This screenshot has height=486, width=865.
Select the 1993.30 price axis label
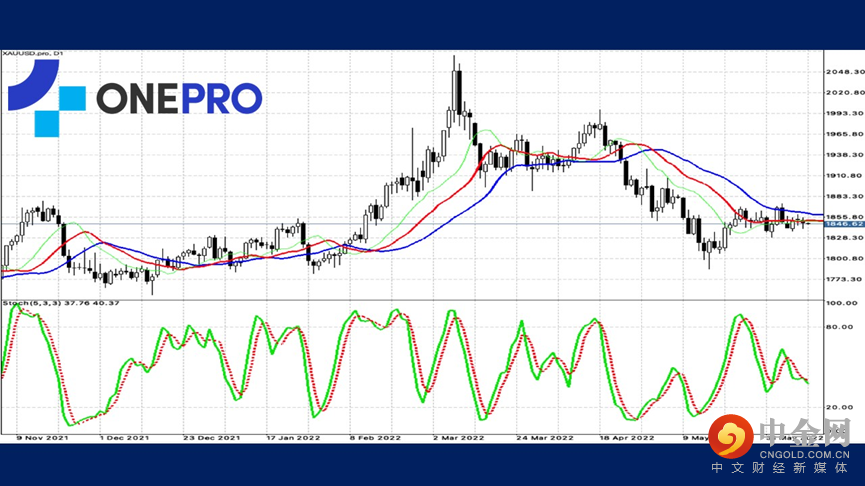pyautogui.click(x=845, y=113)
